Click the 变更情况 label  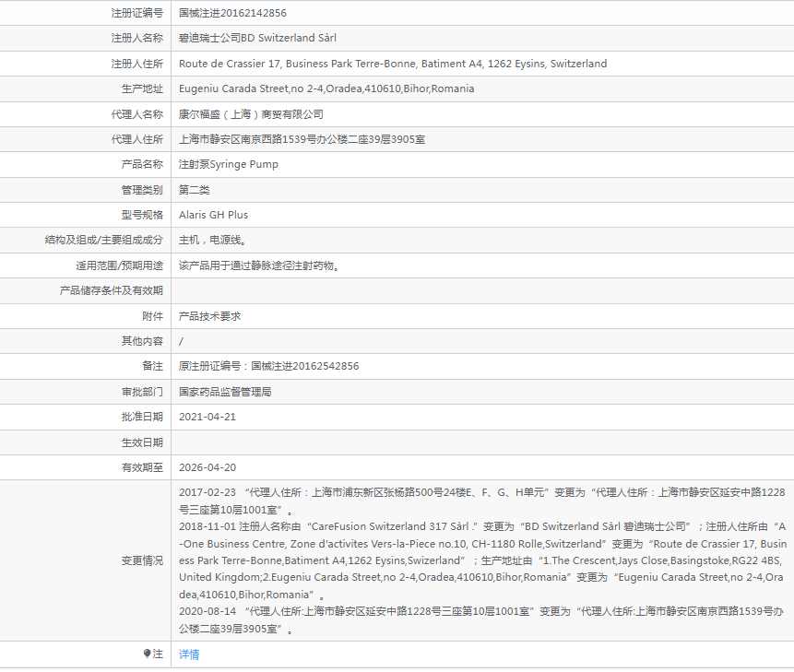[x=142, y=560]
